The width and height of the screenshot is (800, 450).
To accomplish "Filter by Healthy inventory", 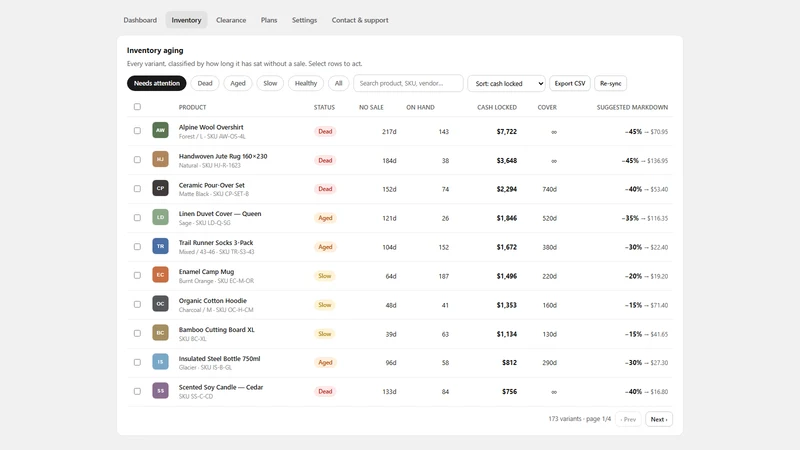I will [306, 83].
